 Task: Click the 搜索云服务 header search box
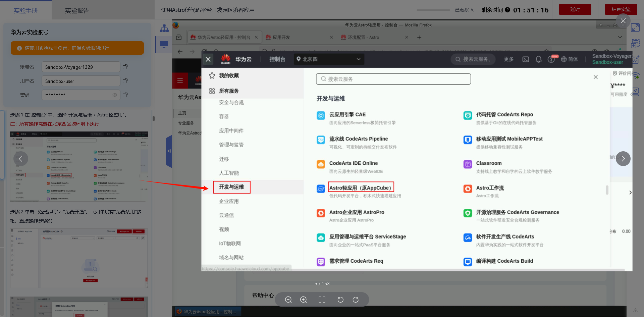point(473,59)
